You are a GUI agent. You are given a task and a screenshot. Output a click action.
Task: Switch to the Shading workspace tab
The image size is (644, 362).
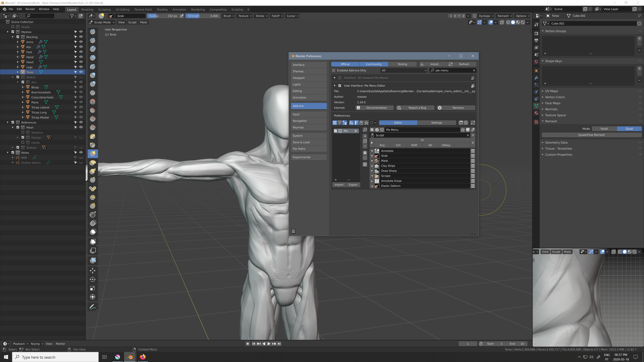pyautogui.click(x=162, y=10)
